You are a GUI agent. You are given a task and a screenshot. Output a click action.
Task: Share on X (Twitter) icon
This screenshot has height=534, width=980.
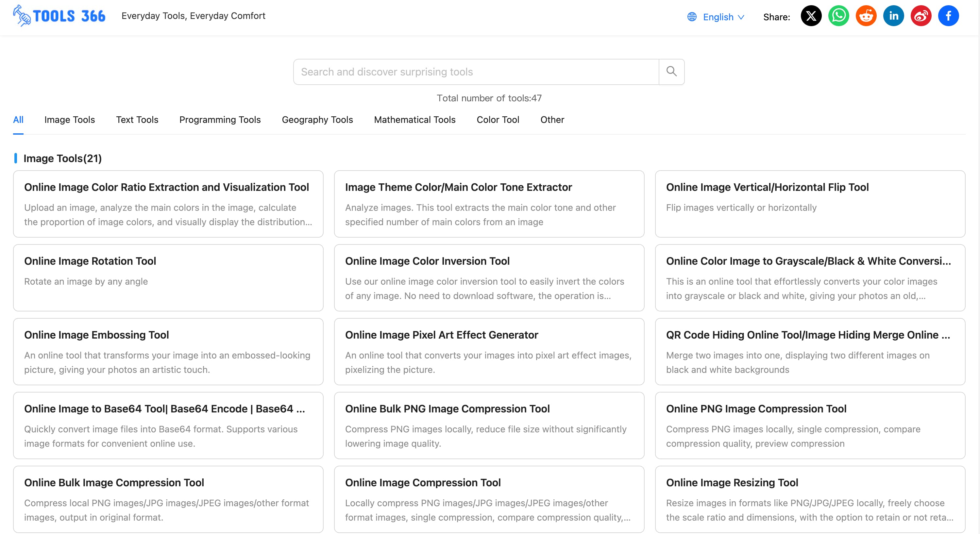811,16
